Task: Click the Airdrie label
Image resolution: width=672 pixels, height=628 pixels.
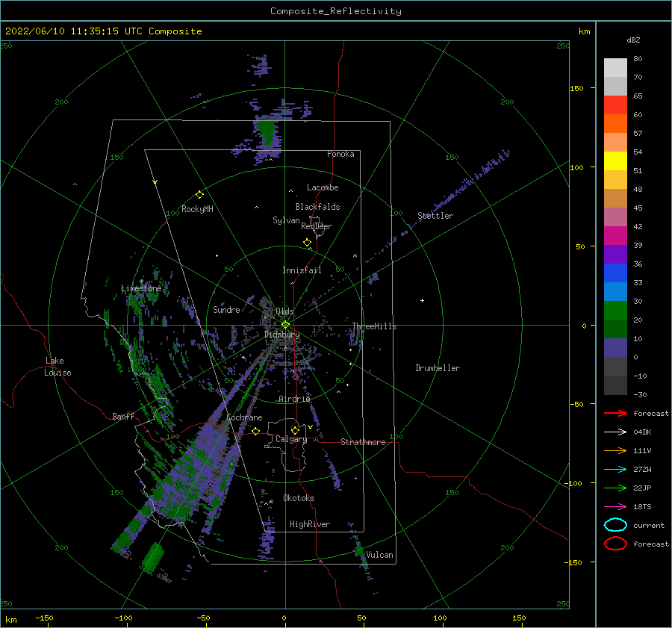Action: pyautogui.click(x=294, y=399)
